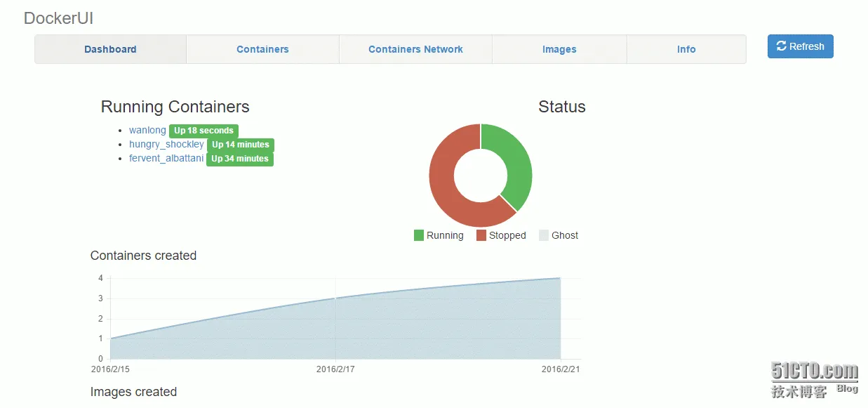This screenshot has width=868, height=408.
Task: Click the Refresh button
Action: [800, 46]
